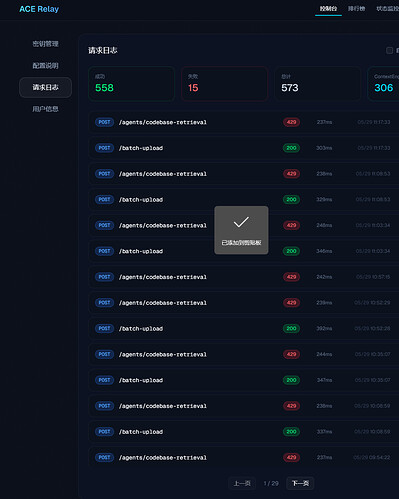Click the 200 badge in the 346ms row

click(291, 251)
